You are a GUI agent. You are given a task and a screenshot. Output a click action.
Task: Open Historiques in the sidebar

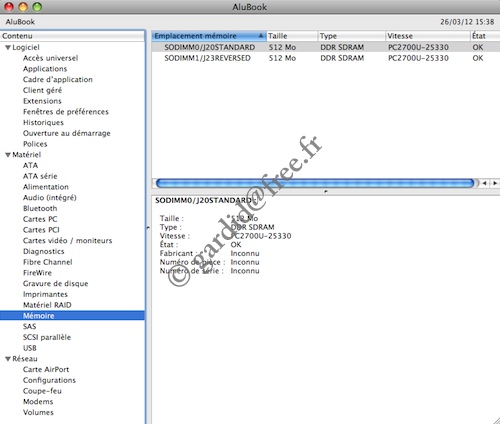43,123
